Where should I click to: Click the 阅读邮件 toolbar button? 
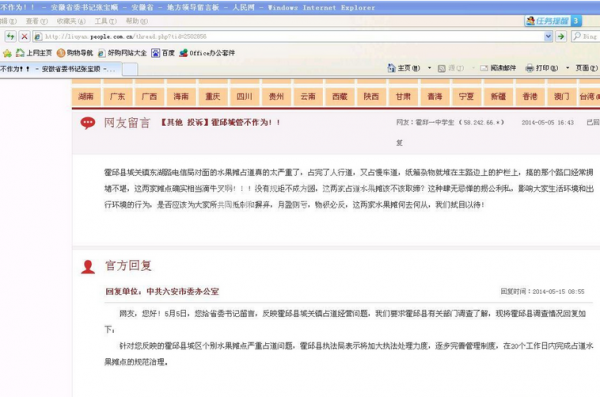click(498, 68)
